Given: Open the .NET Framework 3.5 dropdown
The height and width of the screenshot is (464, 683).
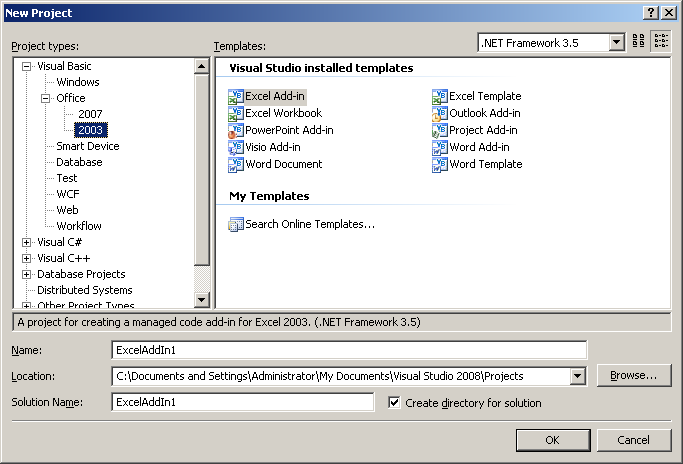Looking at the screenshot, I should point(616,43).
